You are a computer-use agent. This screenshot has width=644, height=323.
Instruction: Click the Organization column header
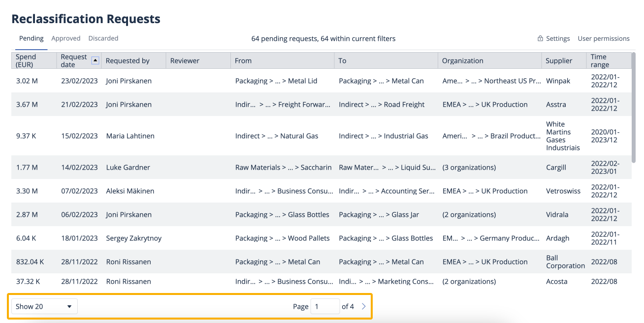tap(462, 61)
